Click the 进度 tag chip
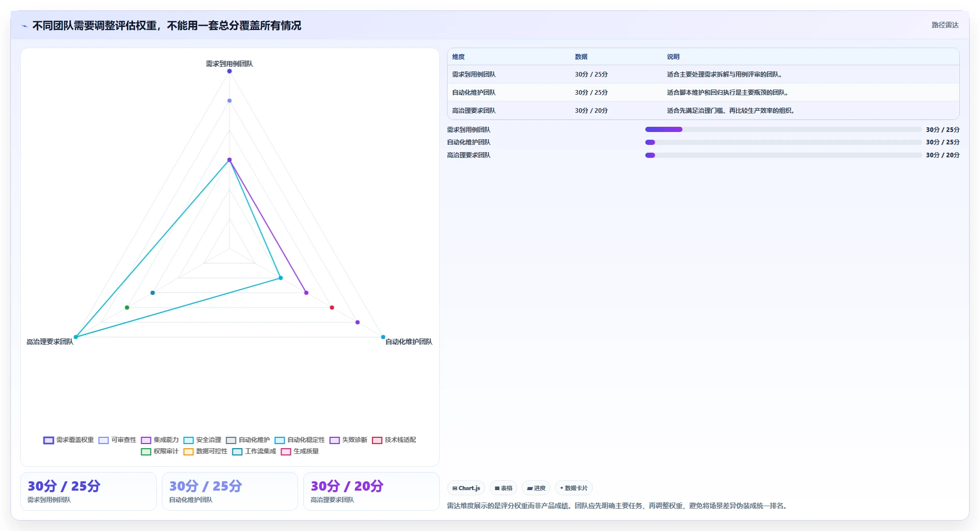The image size is (980, 531). point(536,488)
